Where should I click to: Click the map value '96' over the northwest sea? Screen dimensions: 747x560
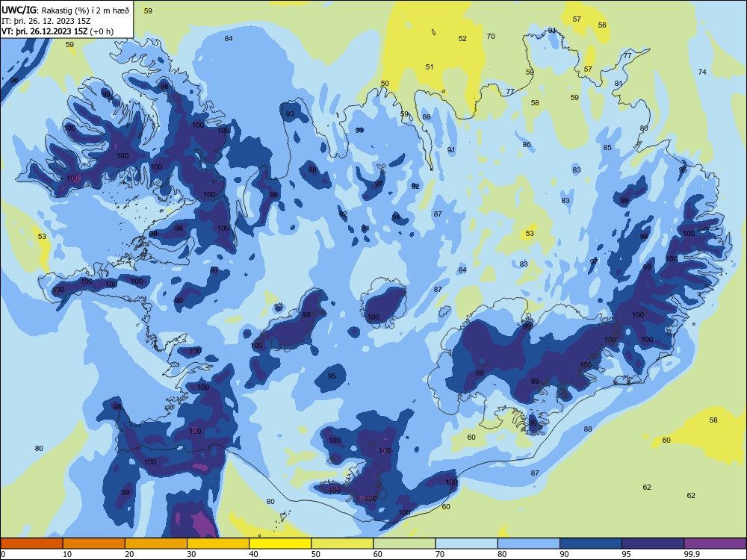pos(14,80)
